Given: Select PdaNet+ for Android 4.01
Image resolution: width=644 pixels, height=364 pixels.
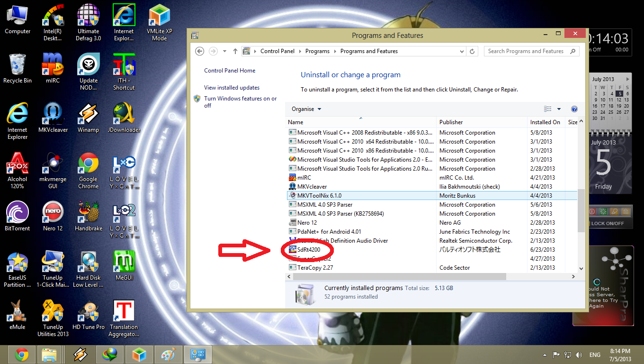Looking at the screenshot, I should [432, 232].
